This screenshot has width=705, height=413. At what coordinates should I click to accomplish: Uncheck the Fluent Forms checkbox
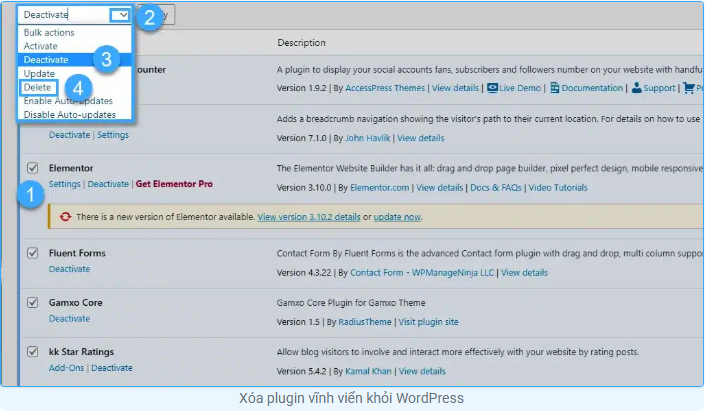click(x=32, y=253)
